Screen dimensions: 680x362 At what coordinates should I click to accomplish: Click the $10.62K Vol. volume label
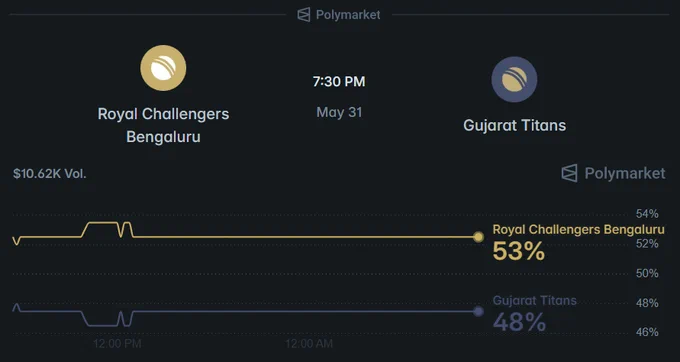tap(50, 174)
